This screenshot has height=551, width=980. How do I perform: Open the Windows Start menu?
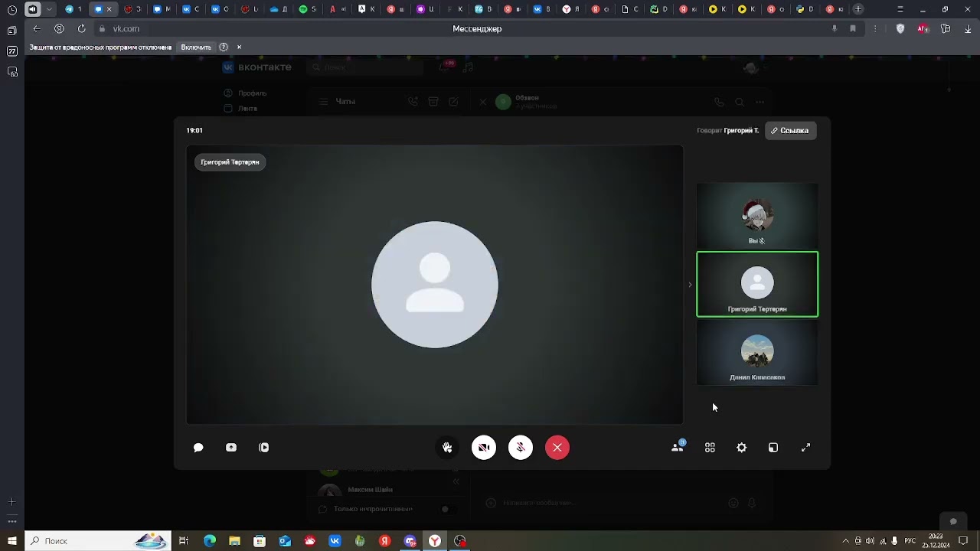point(12,541)
